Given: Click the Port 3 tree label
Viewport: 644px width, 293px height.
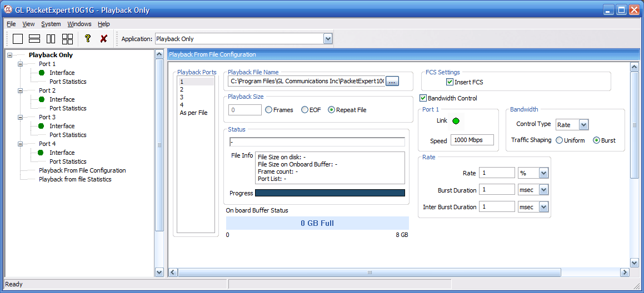Looking at the screenshot, I should (47, 117).
